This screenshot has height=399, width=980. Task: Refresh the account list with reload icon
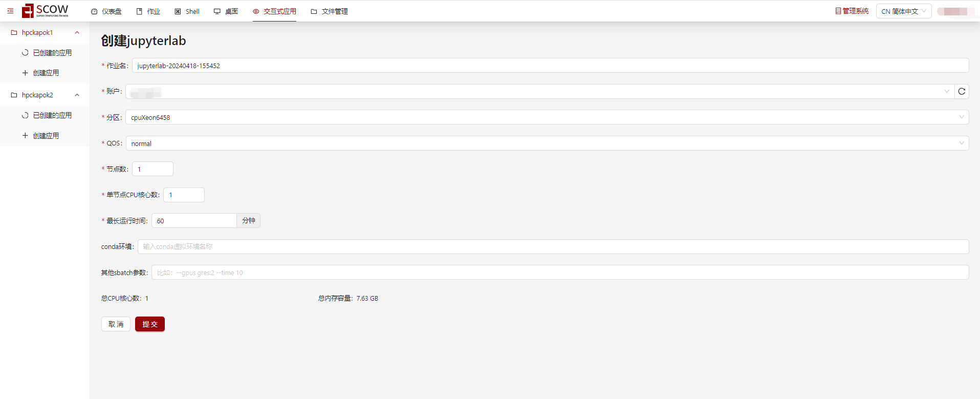coord(962,92)
